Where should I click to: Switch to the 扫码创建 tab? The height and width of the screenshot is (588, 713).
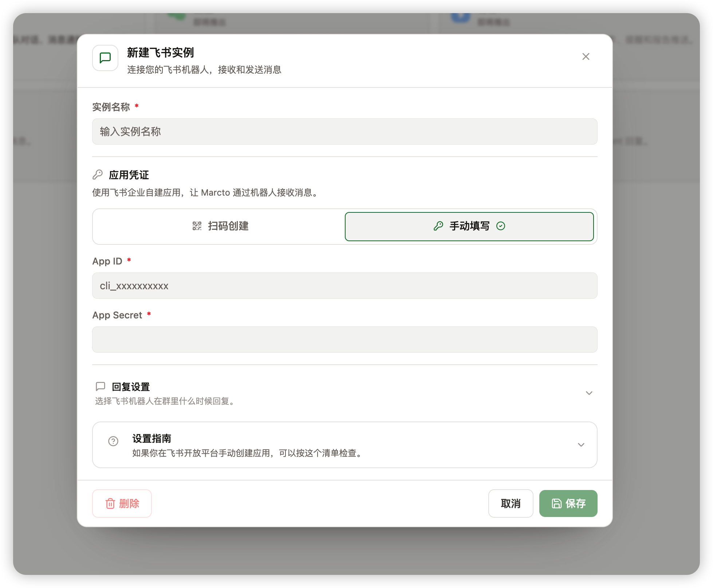click(x=220, y=226)
